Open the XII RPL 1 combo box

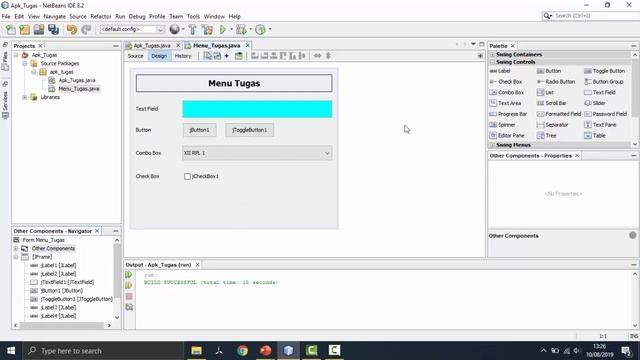pos(257,153)
